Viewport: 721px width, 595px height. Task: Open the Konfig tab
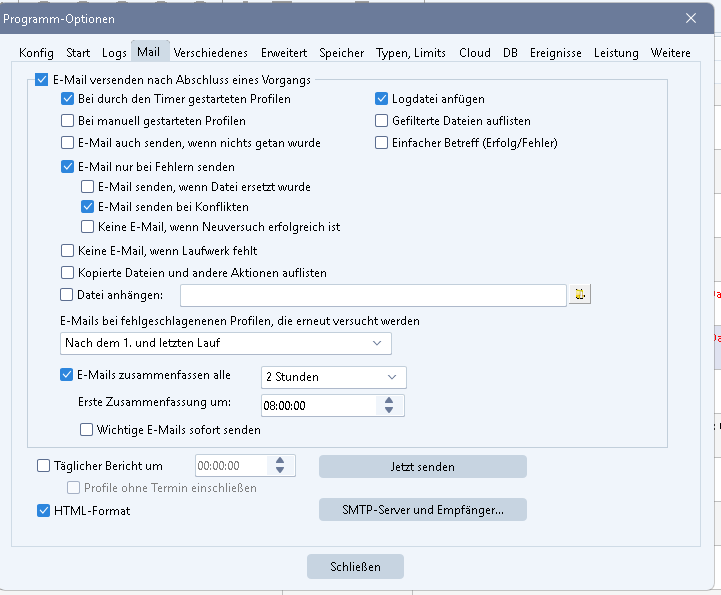pos(36,53)
